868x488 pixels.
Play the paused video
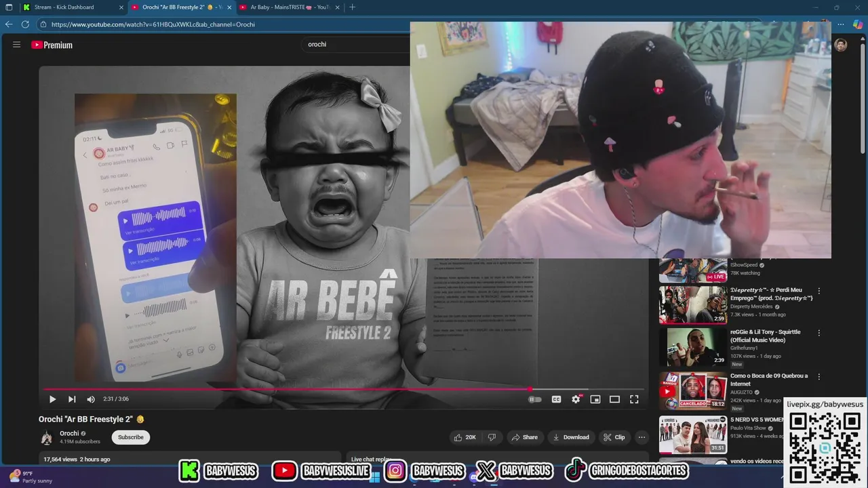(x=52, y=399)
